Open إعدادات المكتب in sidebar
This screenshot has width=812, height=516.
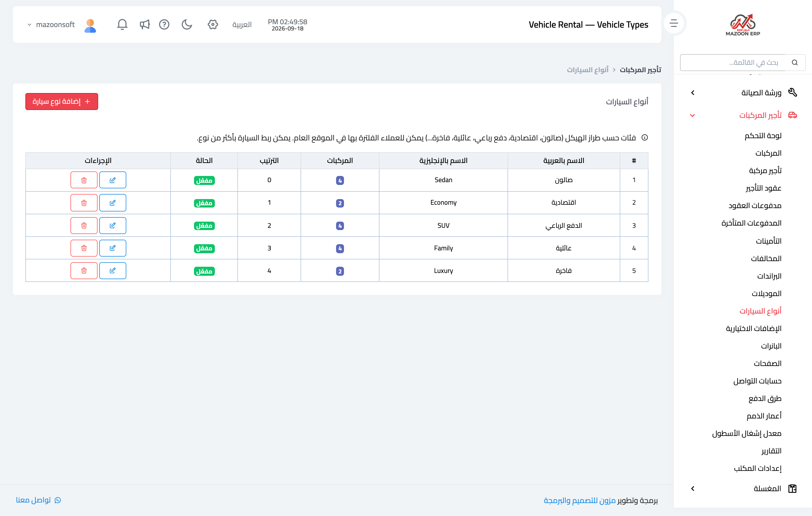[x=757, y=468]
